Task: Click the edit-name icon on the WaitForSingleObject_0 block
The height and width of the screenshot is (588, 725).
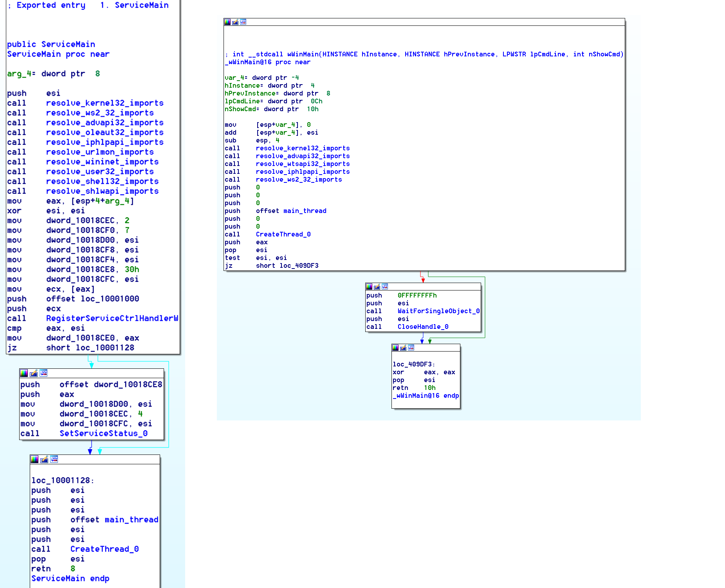Action: pyautogui.click(x=377, y=287)
